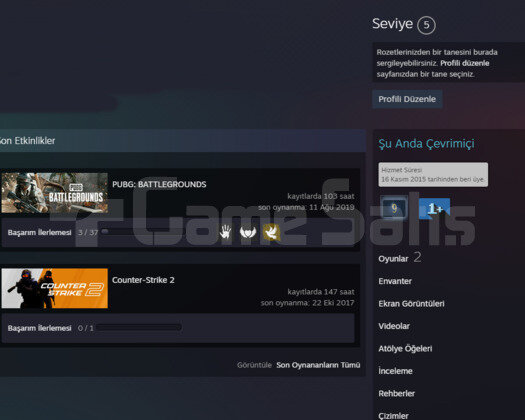525x420 pixels.
Task: Click the PUBG Başarım İlerlemesi progress bar
Action: pyautogui.click(x=142, y=232)
